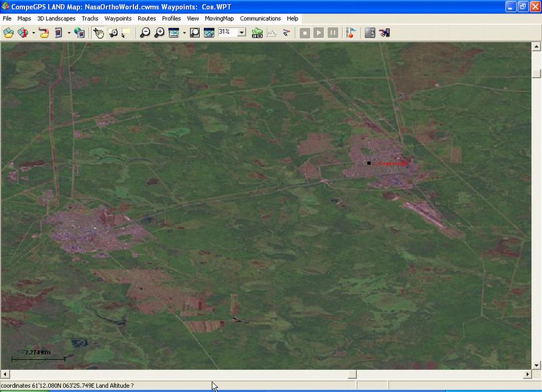Close the CompeGPS window

point(535,7)
